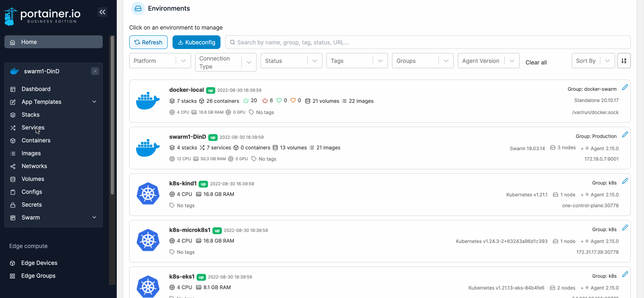
Task: Click the edit pencil for k8s-microk8s1
Action: click(x=625, y=228)
